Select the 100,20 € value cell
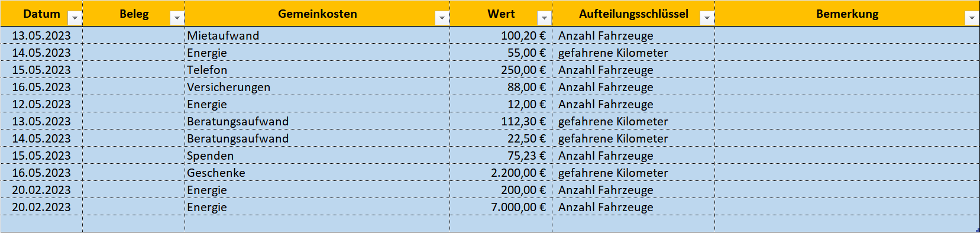This screenshot has width=980, height=233. 501,35
